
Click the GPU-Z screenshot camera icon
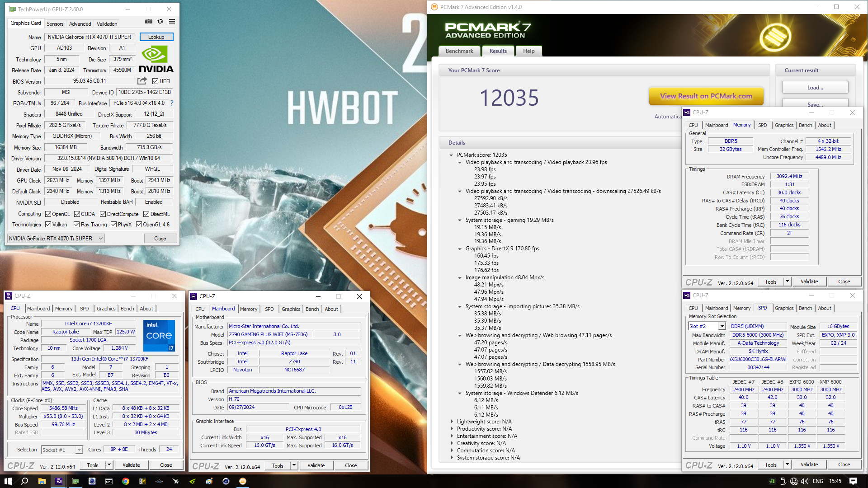pyautogui.click(x=149, y=21)
